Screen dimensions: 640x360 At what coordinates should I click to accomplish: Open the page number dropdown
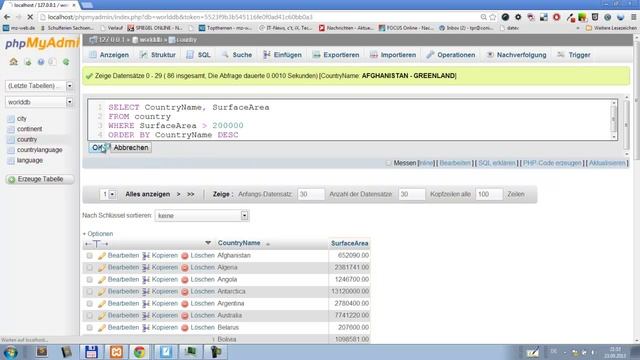108,194
